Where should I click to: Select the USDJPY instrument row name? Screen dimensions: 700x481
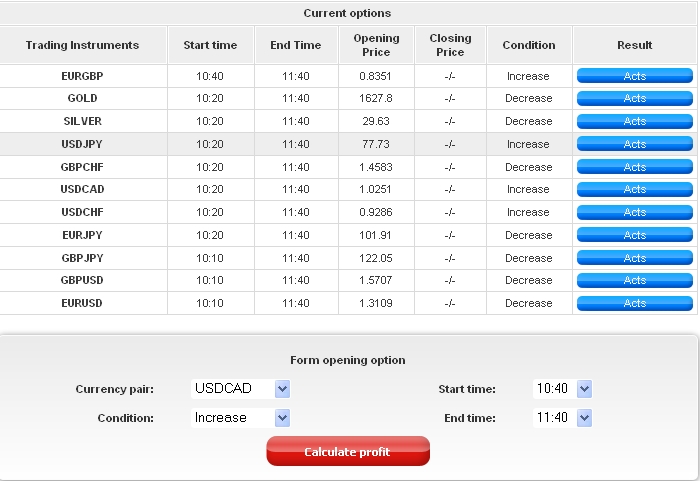click(x=82, y=144)
